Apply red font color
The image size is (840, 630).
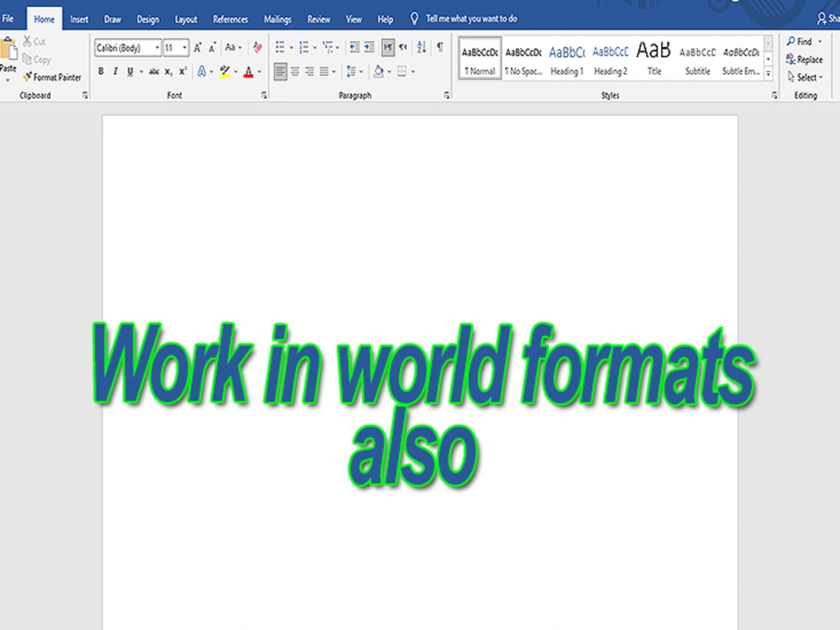[x=248, y=71]
